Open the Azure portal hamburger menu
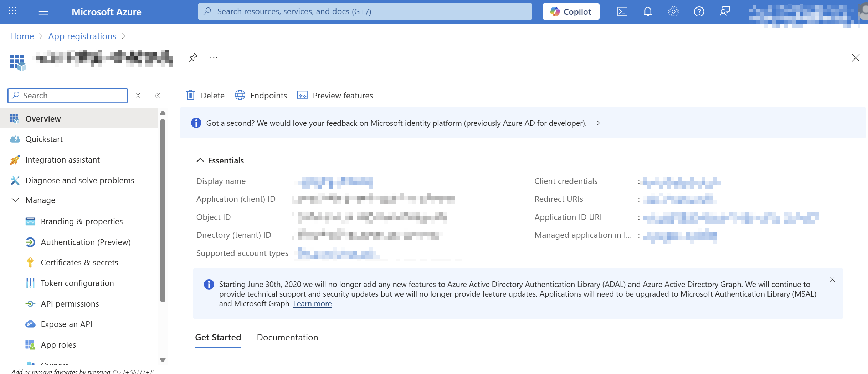 pyautogui.click(x=43, y=12)
